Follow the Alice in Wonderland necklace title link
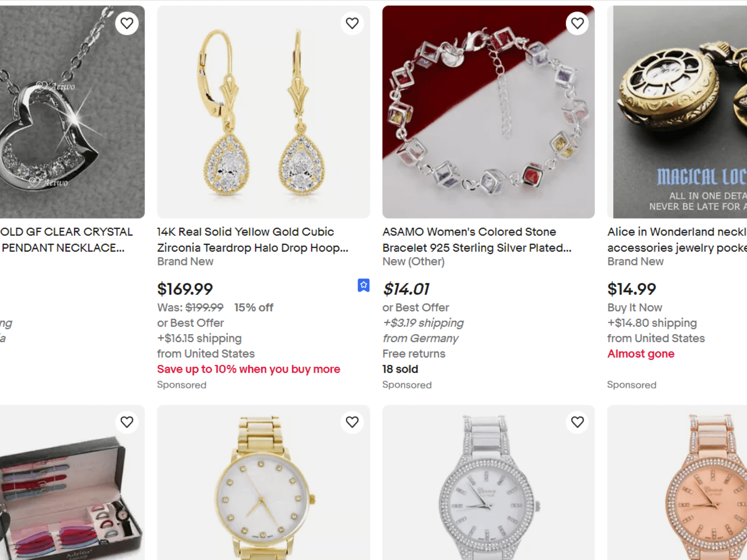Image resolution: width=747 pixels, height=560 pixels. (676, 240)
